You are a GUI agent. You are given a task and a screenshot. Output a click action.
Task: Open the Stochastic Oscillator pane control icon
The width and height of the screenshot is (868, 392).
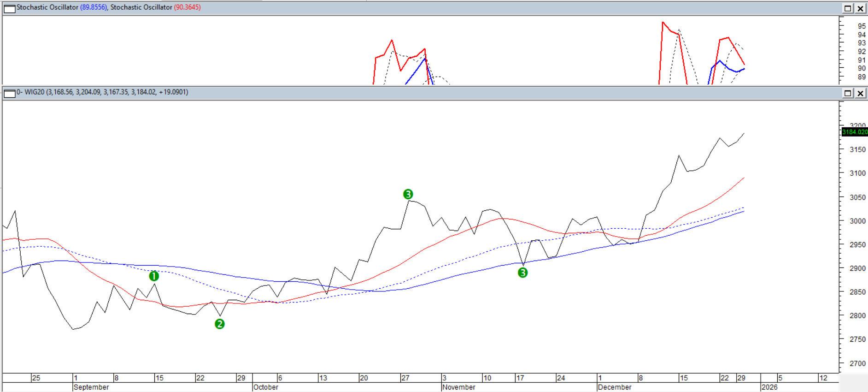click(9, 8)
